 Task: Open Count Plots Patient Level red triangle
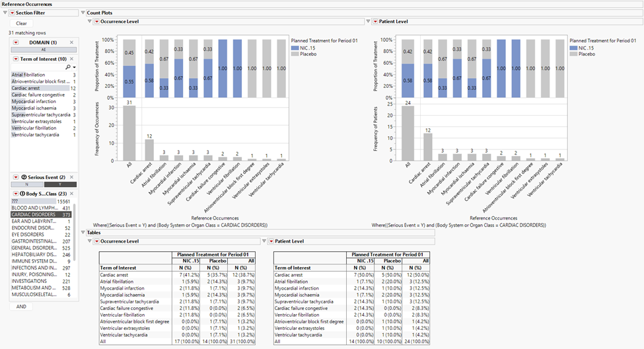tap(375, 21)
